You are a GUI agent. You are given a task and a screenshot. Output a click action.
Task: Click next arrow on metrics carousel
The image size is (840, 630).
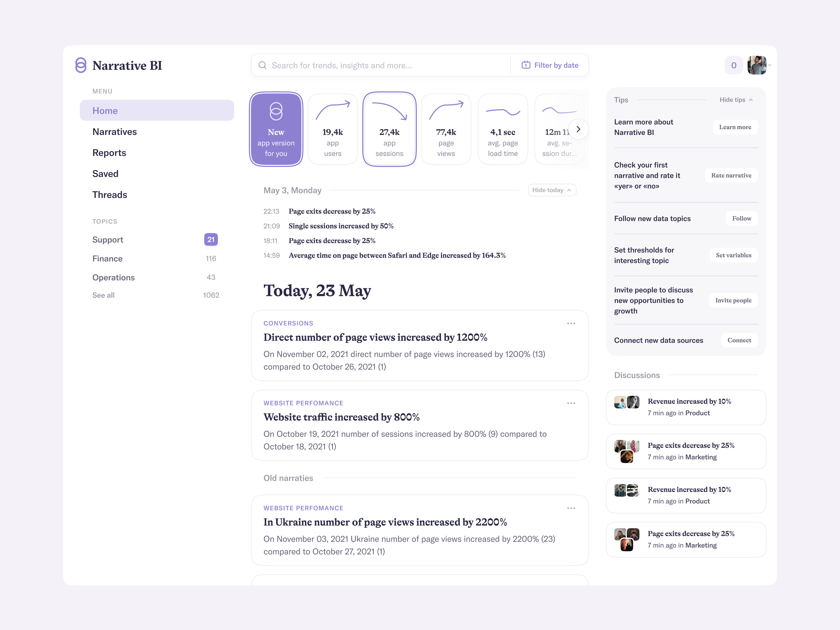(578, 129)
